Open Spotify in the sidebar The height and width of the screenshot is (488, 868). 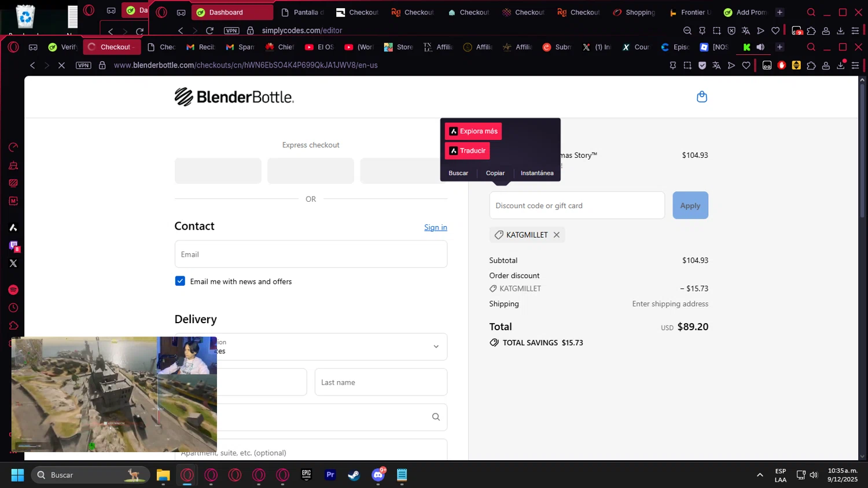(x=13, y=290)
